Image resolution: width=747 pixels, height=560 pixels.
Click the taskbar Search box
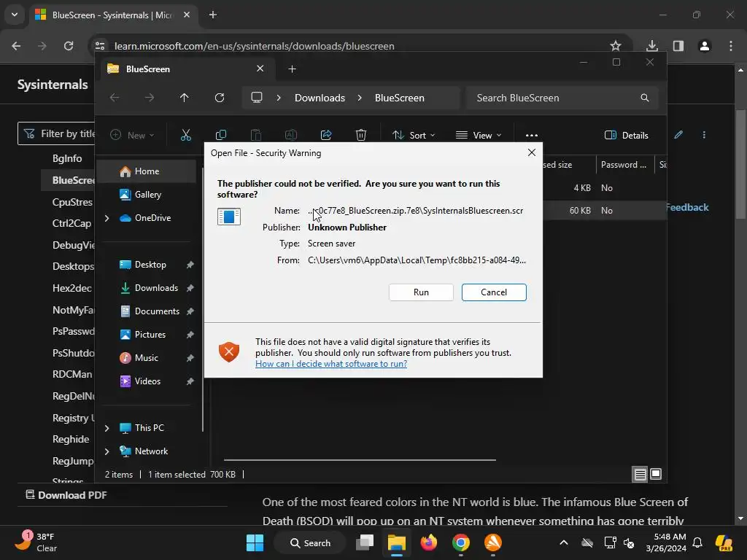pos(309,542)
